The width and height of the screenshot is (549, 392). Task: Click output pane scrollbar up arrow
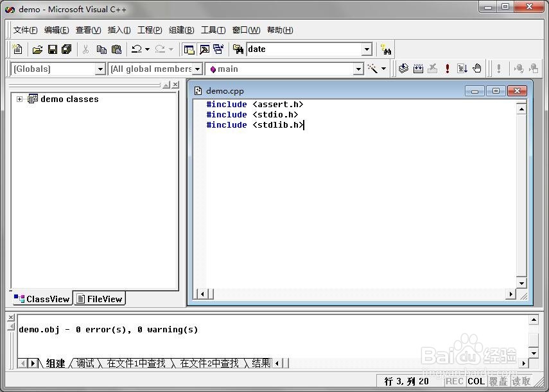[x=534, y=320]
